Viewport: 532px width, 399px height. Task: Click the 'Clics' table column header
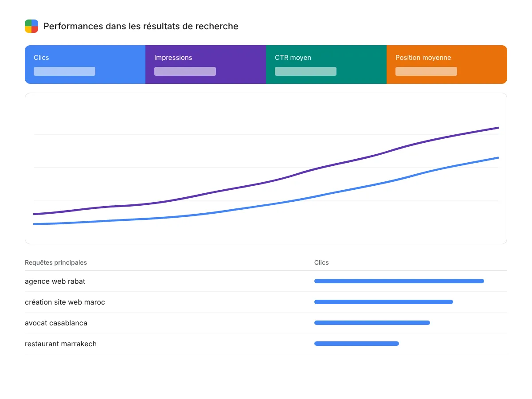pos(321,262)
